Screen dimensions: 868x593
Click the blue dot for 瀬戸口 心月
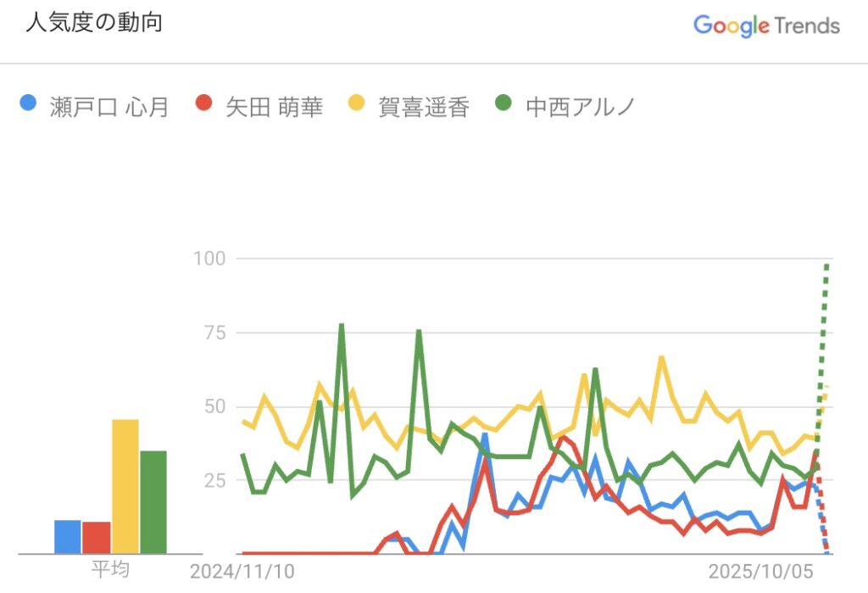click(x=28, y=104)
